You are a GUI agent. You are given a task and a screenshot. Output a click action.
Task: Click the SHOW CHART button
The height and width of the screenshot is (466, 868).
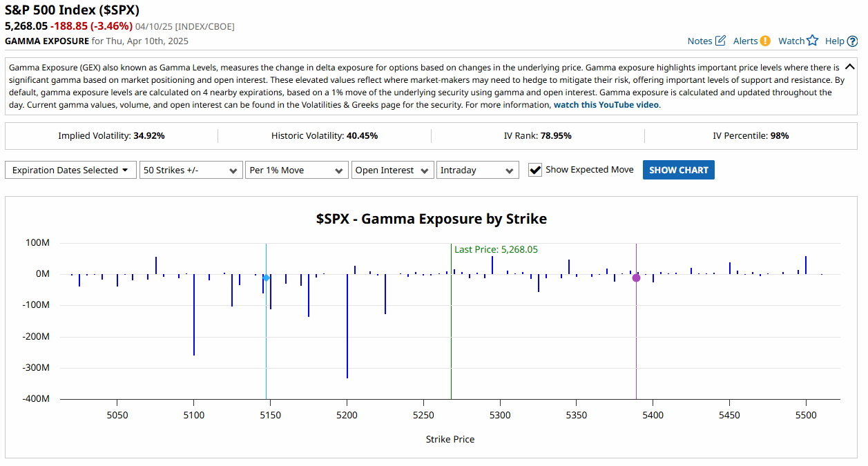[679, 170]
